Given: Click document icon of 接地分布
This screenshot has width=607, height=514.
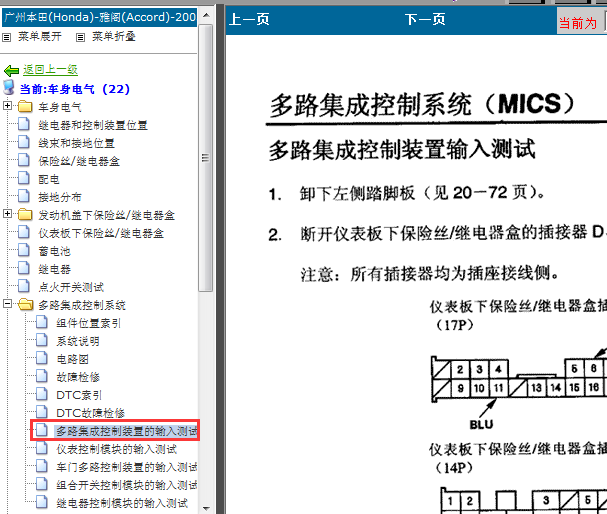Looking at the screenshot, I should (24, 196).
